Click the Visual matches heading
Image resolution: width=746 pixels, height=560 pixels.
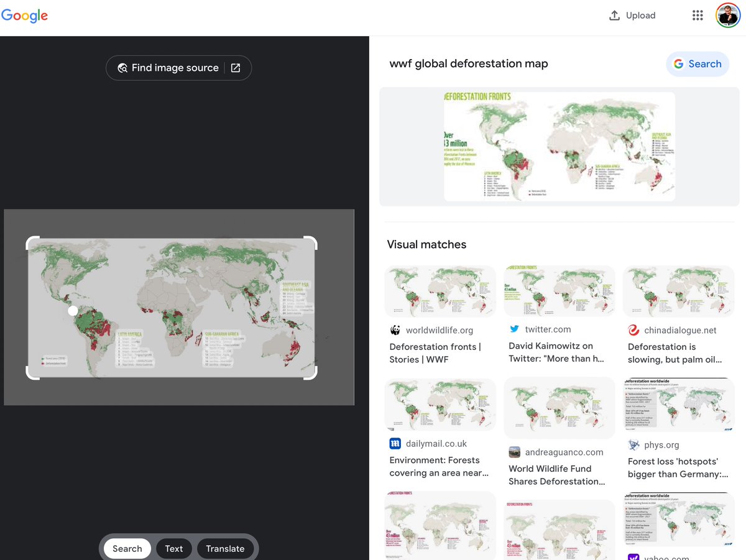426,244
